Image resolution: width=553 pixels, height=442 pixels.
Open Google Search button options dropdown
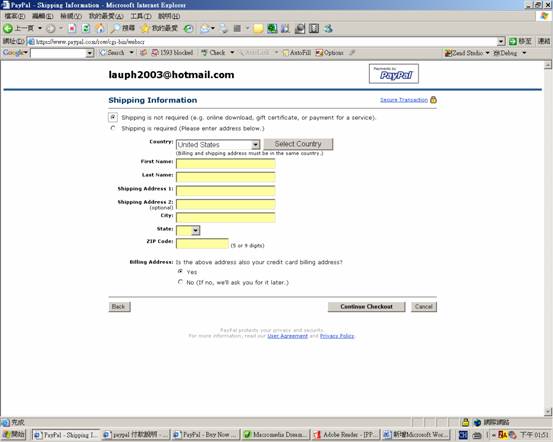132,53
